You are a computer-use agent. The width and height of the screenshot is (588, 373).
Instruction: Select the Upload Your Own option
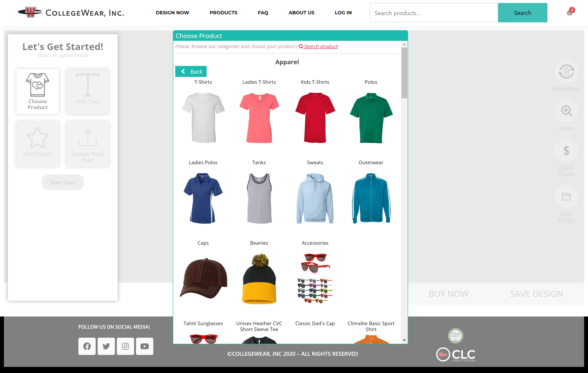[88, 144]
